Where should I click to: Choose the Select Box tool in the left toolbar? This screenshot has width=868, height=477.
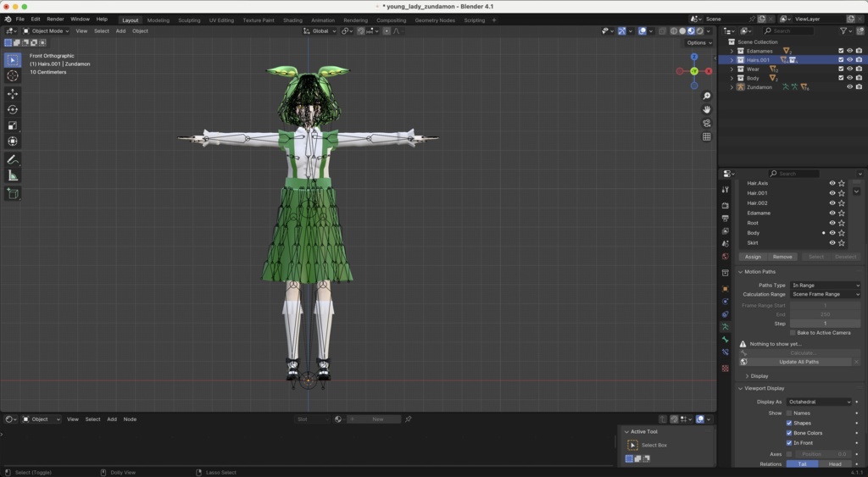point(12,60)
